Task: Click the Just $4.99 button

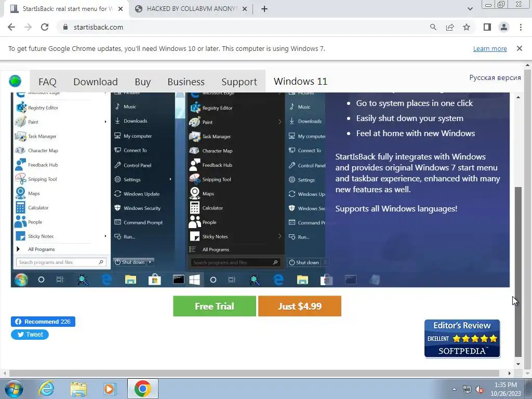Action: point(300,306)
